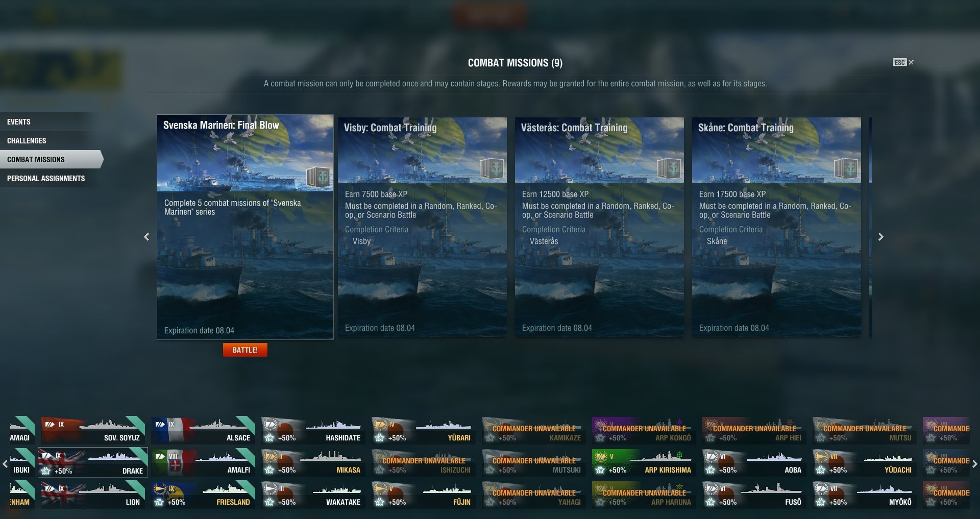Click the star bonus icon on Friesland
Image resolution: width=980 pixels, height=519 pixels.
(x=159, y=502)
